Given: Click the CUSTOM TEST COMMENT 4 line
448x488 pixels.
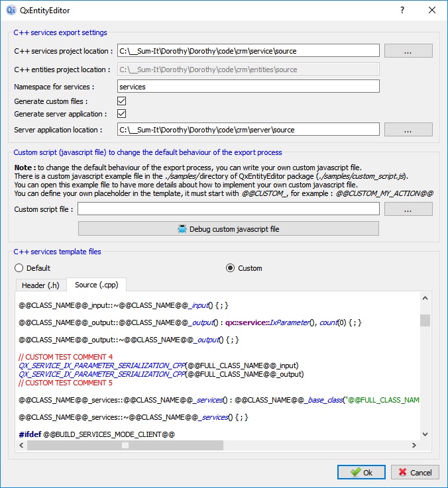Looking at the screenshot, I should click(x=66, y=357).
